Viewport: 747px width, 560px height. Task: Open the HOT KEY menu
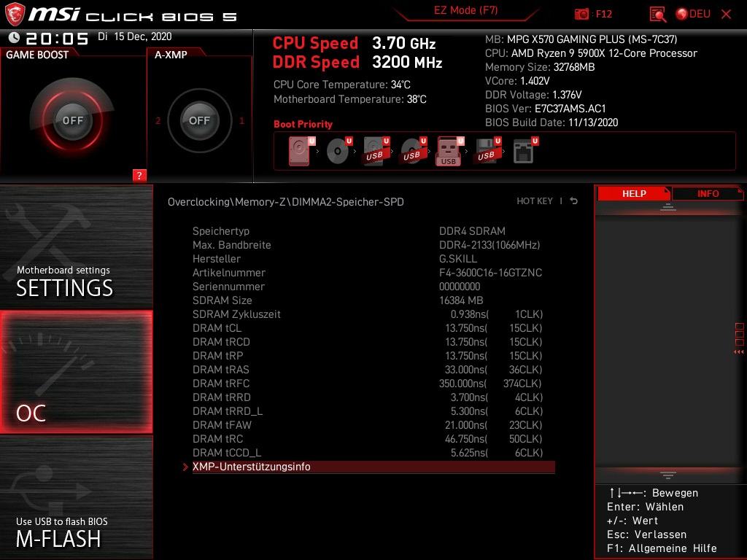535,201
